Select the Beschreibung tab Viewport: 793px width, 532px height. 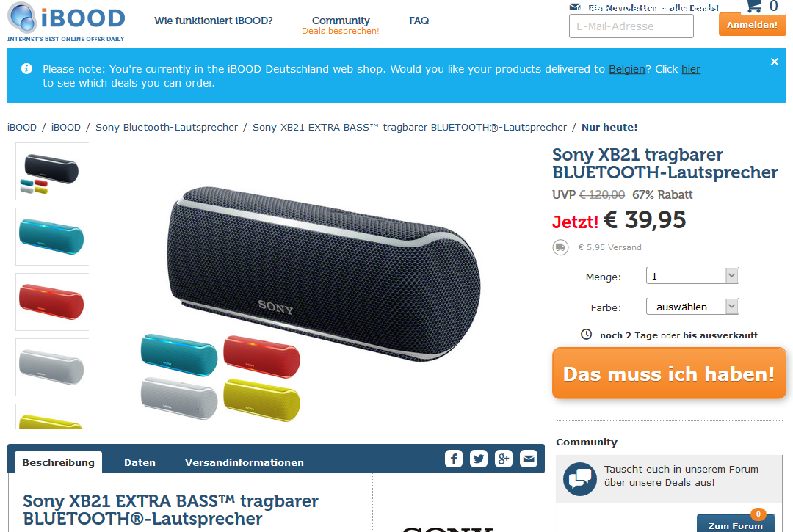[58, 462]
